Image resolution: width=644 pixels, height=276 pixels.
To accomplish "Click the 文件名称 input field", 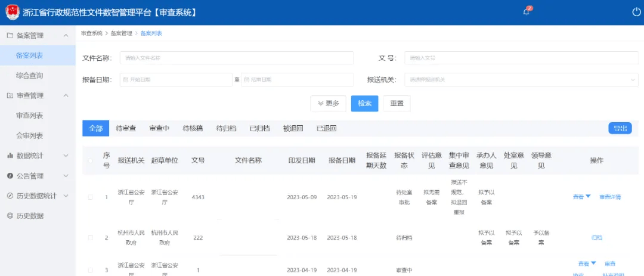I will [236, 58].
